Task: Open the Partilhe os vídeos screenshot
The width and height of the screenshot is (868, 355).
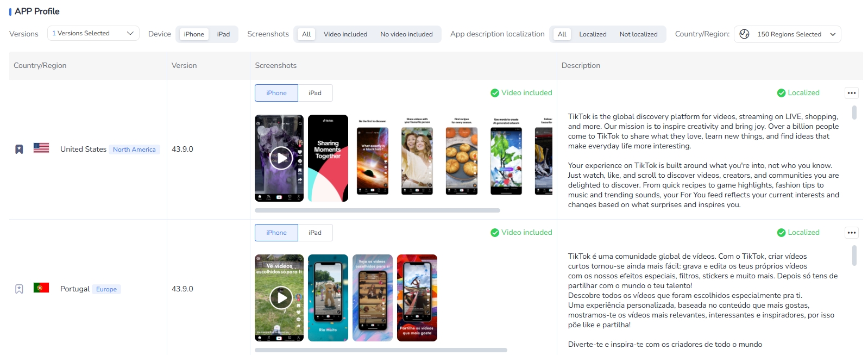Action: coord(417,298)
